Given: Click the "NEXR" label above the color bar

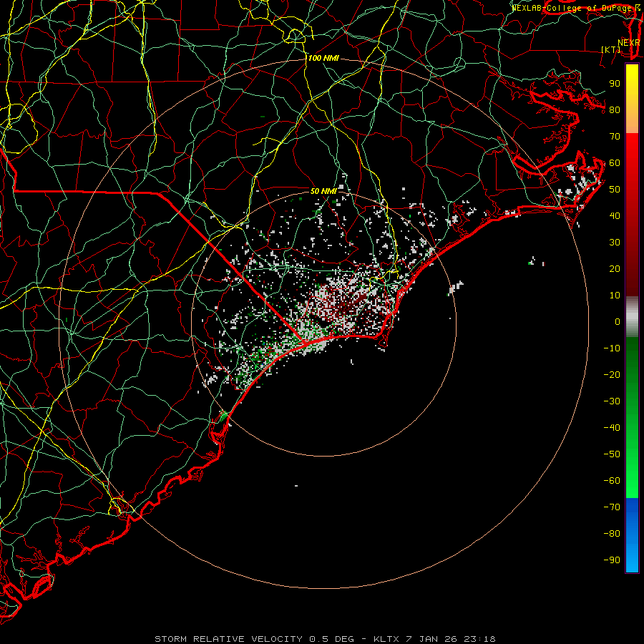Looking at the screenshot, I should coord(629,43).
